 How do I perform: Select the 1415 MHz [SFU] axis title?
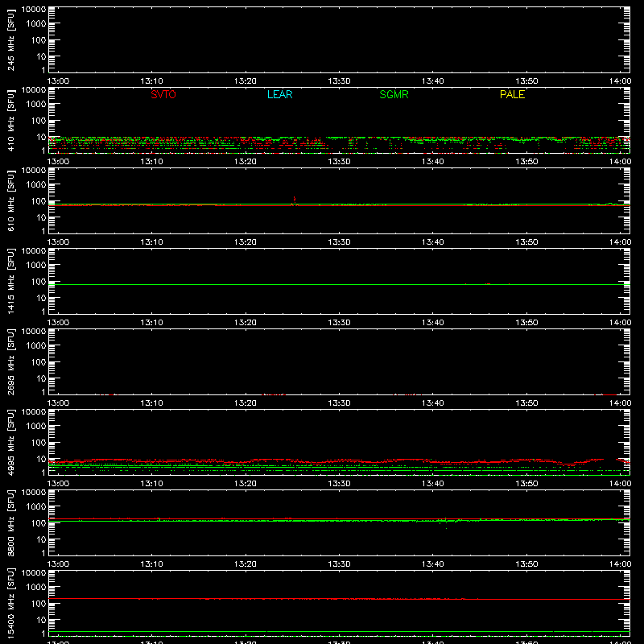(x=10, y=281)
